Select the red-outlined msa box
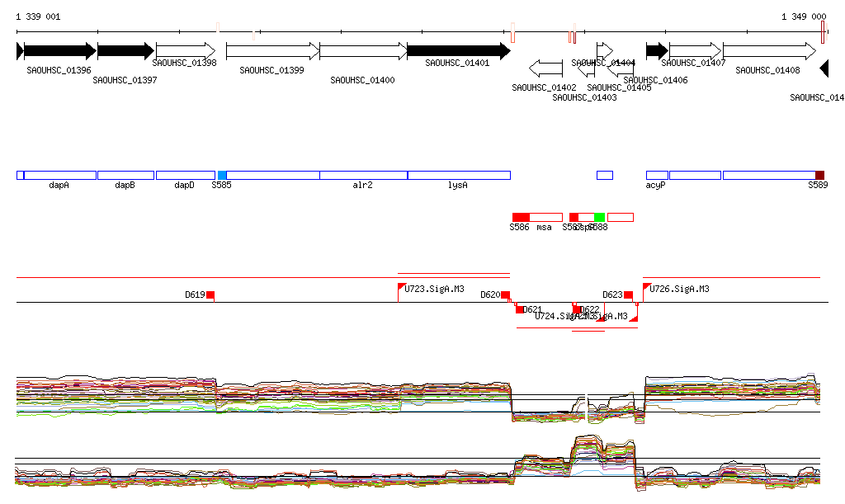The image size is (845, 504). [546, 217]
